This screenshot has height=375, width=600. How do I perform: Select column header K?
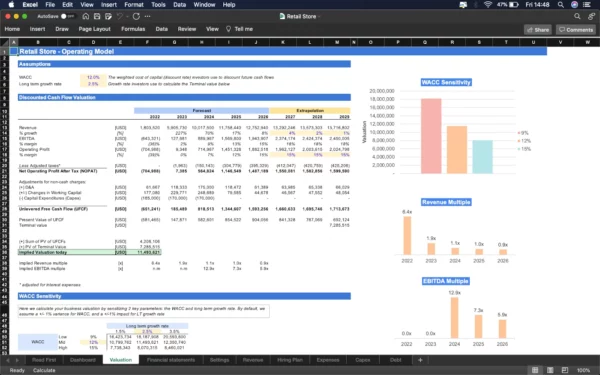(x=283, y=42)
